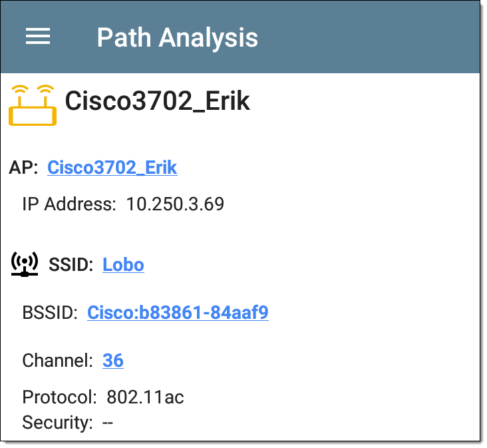Click the Path Analysis title
The width and height of the screenshot is (487, 448).
(x=178, y=38)
